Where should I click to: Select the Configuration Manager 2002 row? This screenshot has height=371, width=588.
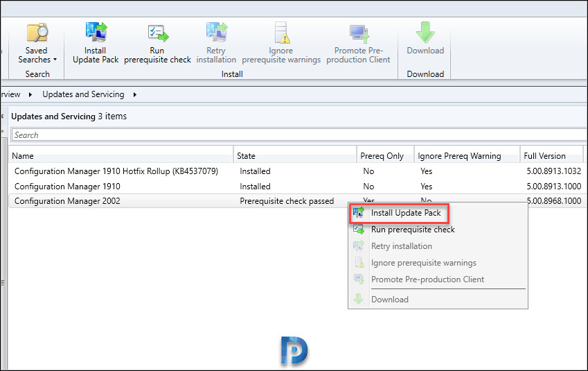(x=298, y=201)
